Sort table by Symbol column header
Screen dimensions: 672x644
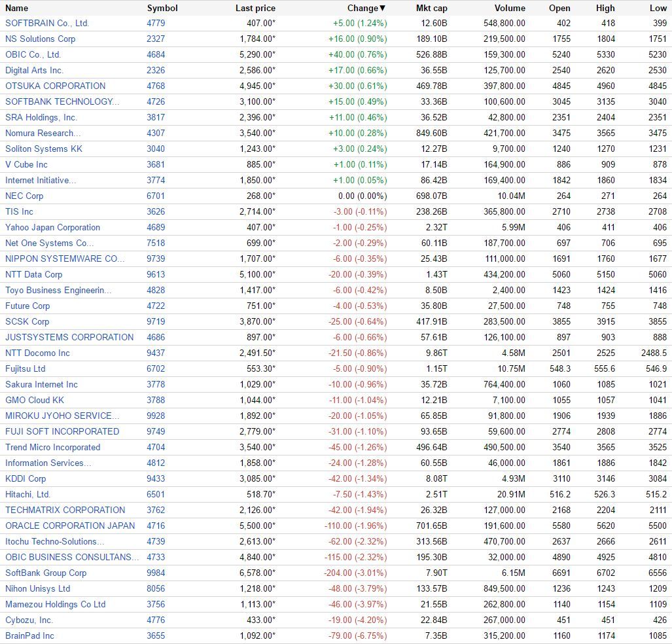pyautogui.click(x=162, y=8)
